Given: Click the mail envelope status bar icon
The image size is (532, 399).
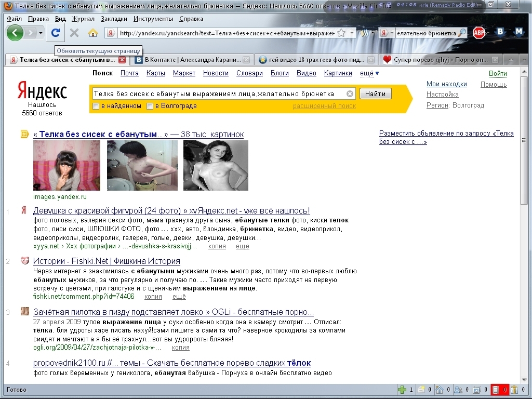Looking at the screenshot, I should (x=421, y=390).
